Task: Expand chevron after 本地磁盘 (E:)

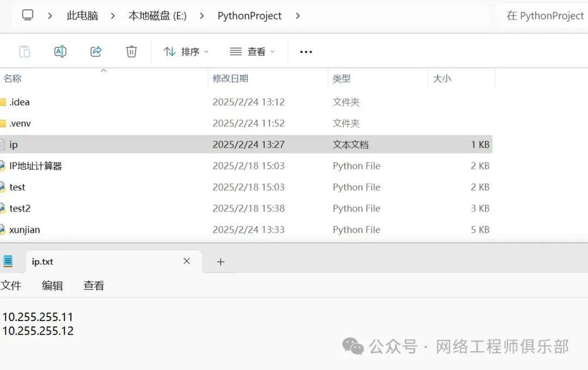Action: click(202, 16)
